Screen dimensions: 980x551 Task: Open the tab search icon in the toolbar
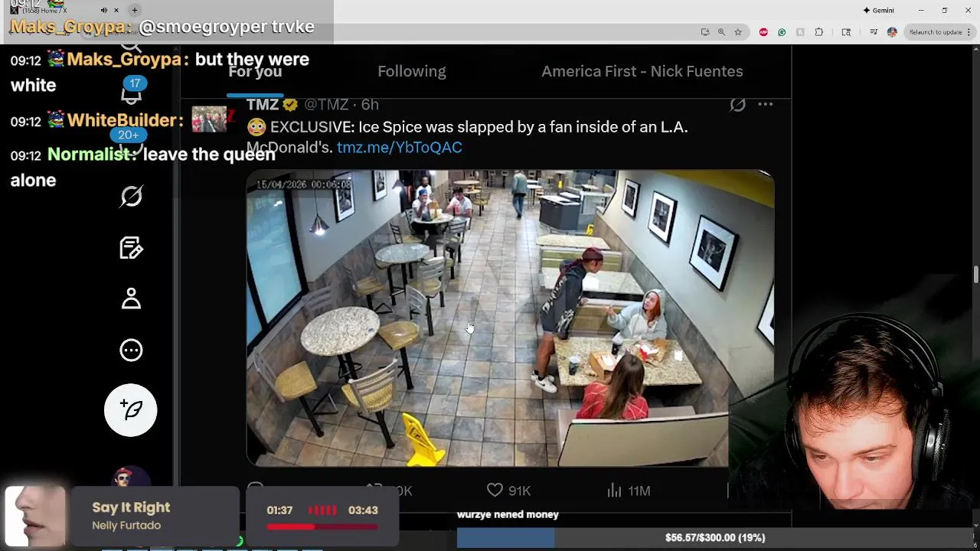[x=846, y=32]
